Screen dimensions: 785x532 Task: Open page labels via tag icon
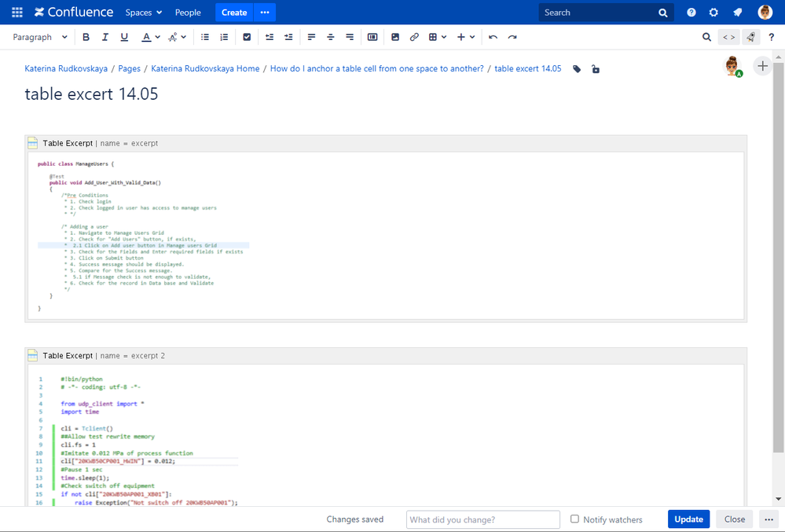point(577,69)
